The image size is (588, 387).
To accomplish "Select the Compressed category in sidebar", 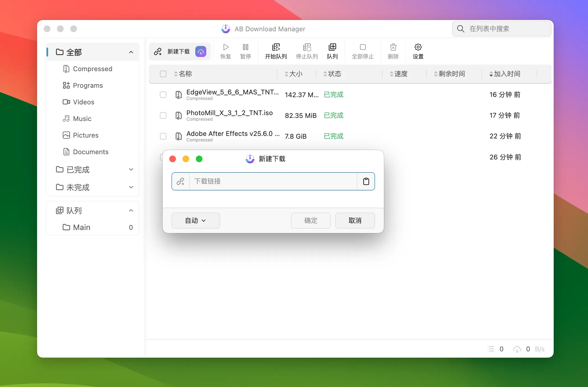I will click(92, 69).
